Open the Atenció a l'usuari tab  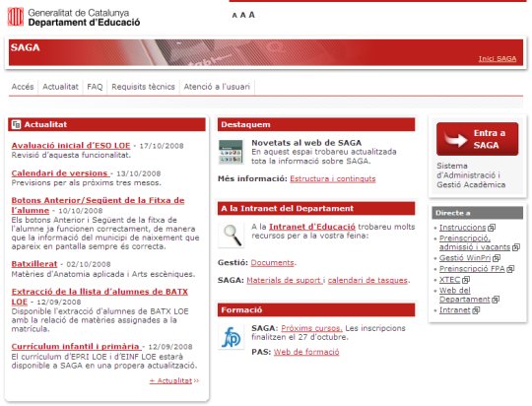[x=217, y=87]
